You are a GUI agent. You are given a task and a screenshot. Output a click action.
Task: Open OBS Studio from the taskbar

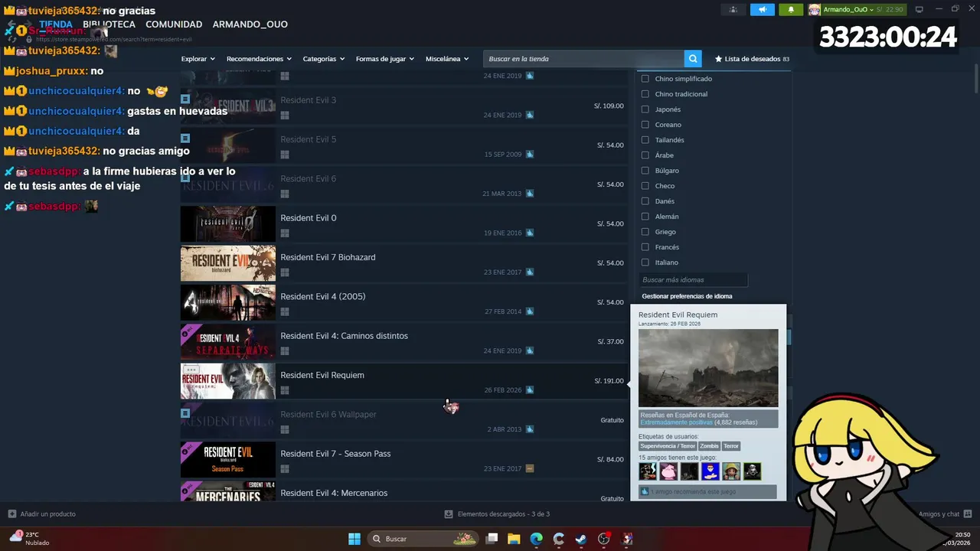[x=604, y=539]
